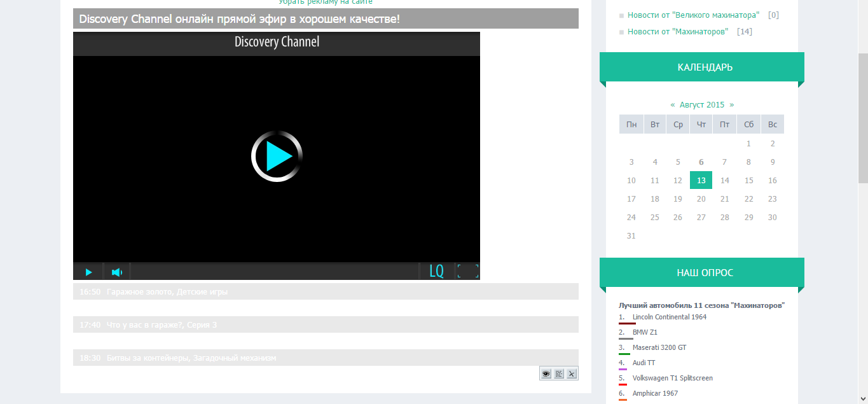The width and height of the screenshot is (868, 404).
Task: Click the text-lines edit icon below schedule
Action: (x=559, y=373)
